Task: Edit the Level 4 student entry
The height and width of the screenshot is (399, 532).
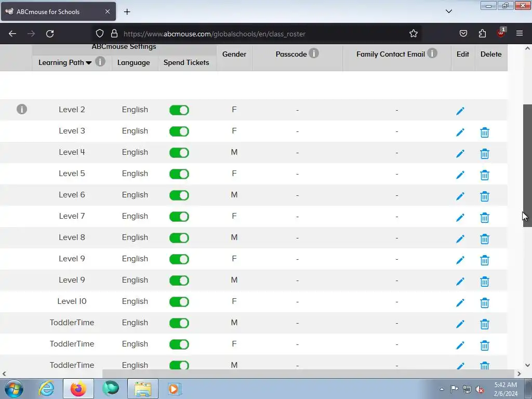Action: click(460, 154)
